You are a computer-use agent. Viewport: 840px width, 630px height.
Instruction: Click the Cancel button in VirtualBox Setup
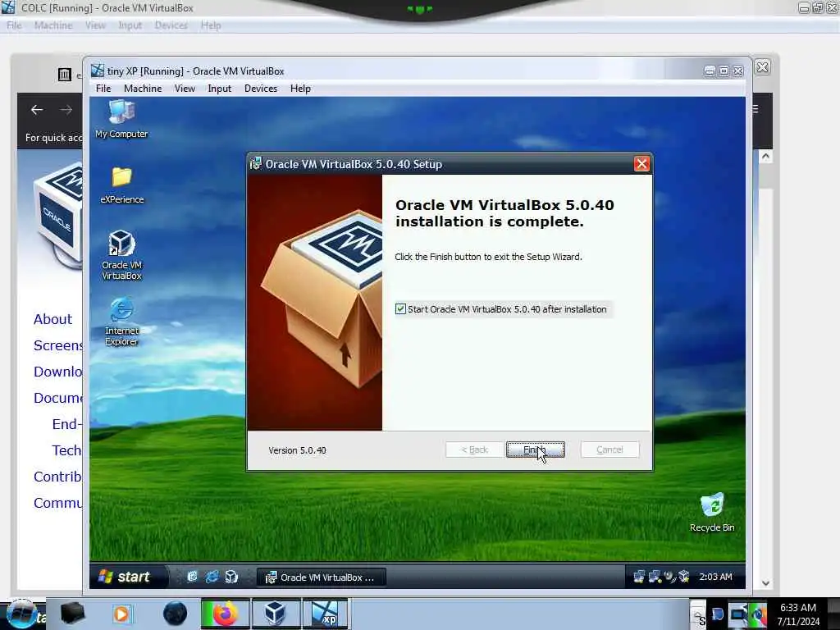609,450
